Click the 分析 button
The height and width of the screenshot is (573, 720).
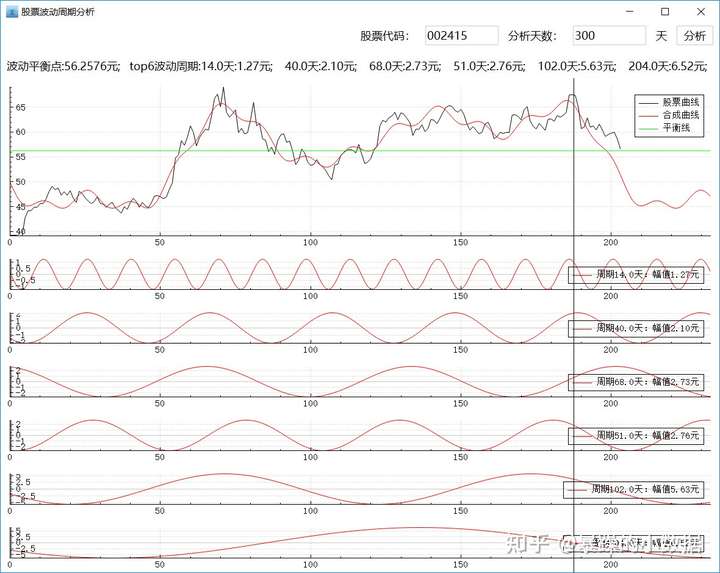point(694,35)
